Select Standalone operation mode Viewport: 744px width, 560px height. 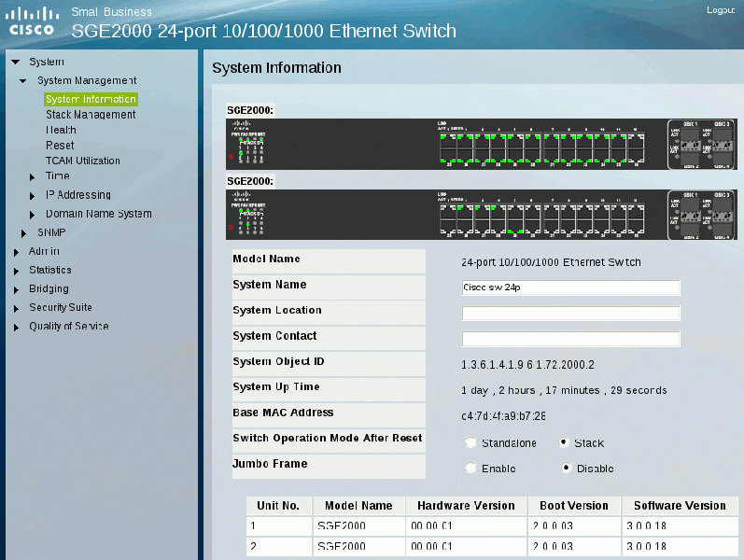(x=470, y=442)
